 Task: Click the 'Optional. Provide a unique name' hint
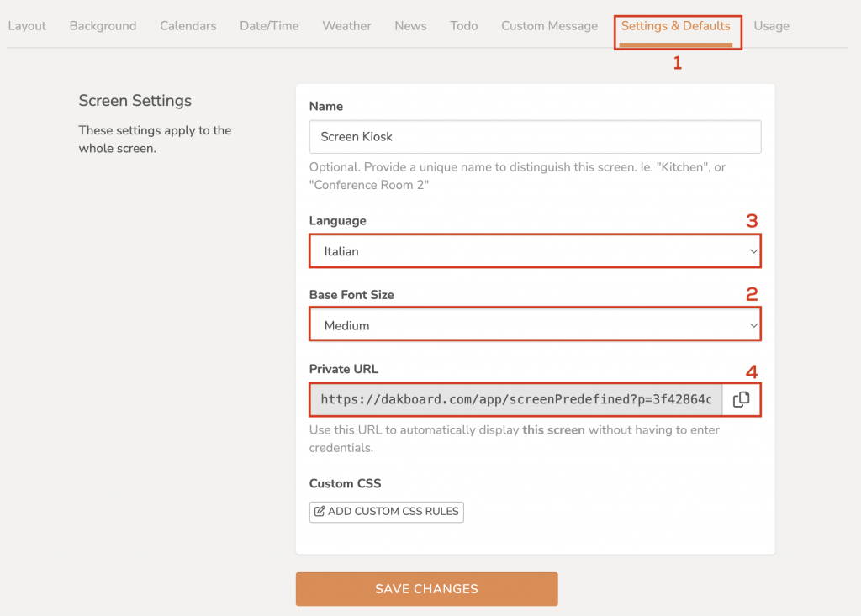[517, 176]
